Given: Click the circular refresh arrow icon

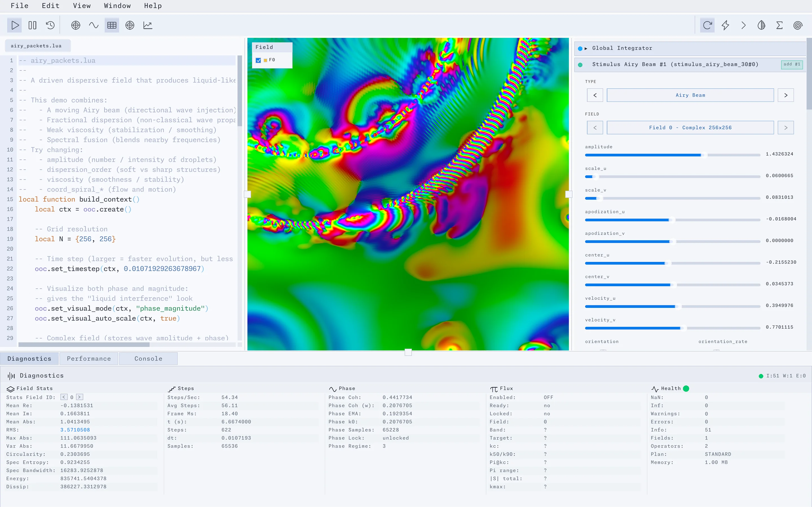Looking at the screenshot, I should (x=707, y=25).
